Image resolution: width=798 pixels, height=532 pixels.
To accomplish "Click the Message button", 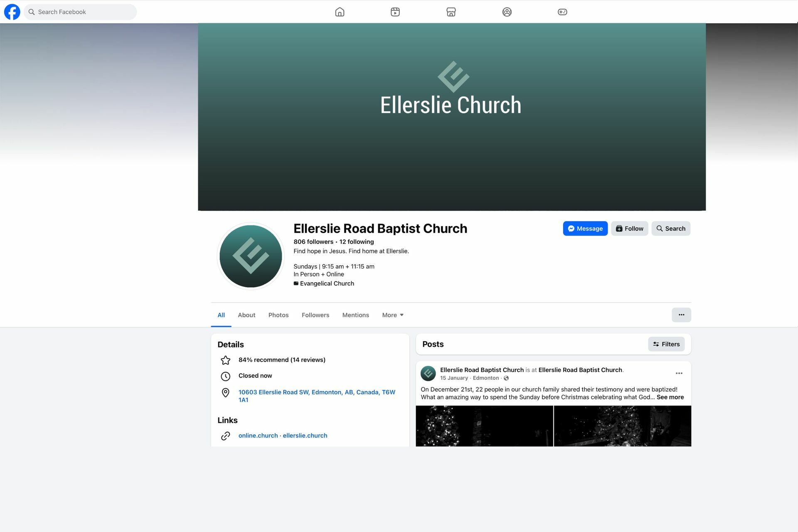I will [x=585, y=229].
